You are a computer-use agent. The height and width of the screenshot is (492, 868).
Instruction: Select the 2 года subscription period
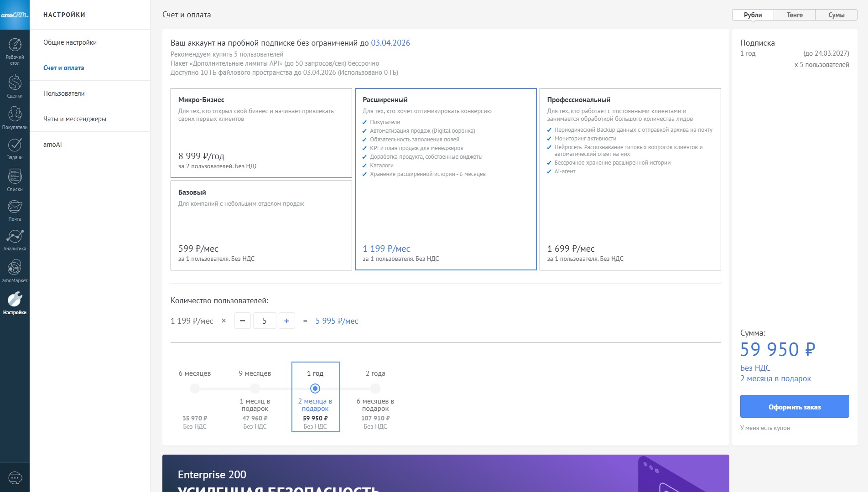pos(375,388)
